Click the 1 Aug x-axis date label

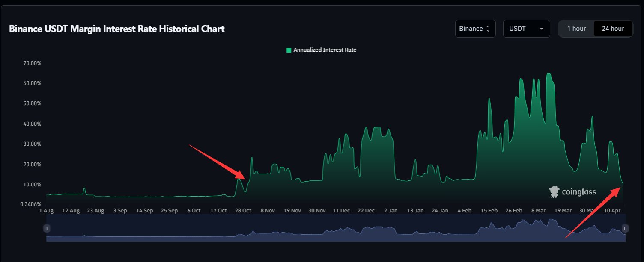46,211
